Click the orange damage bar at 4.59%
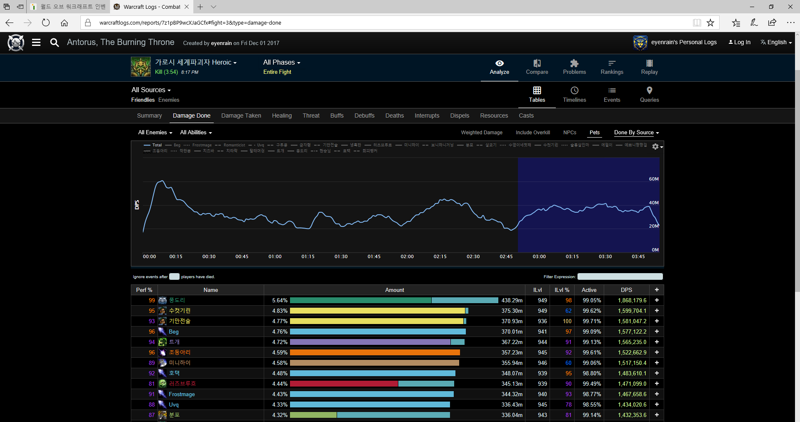The width and height of the screenshot is (800, 422). click(375, 353)
